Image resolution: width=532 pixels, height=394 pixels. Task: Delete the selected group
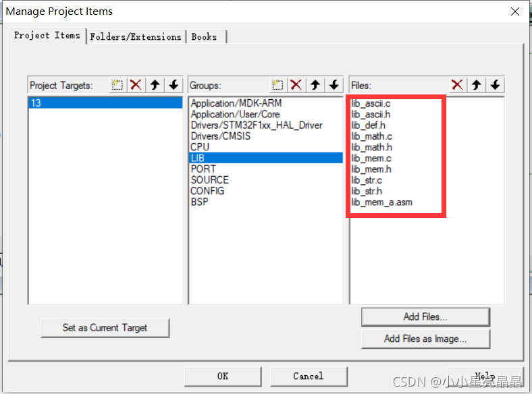point(296,85)
